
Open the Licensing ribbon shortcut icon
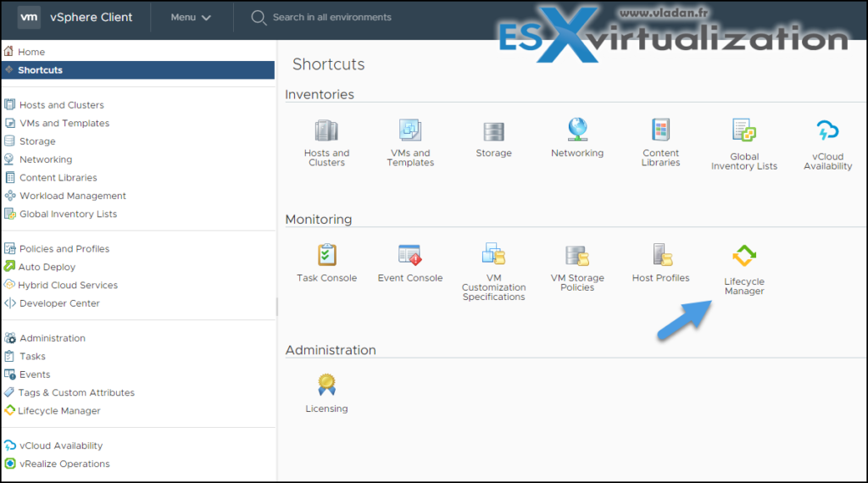[x=326, y=385]
